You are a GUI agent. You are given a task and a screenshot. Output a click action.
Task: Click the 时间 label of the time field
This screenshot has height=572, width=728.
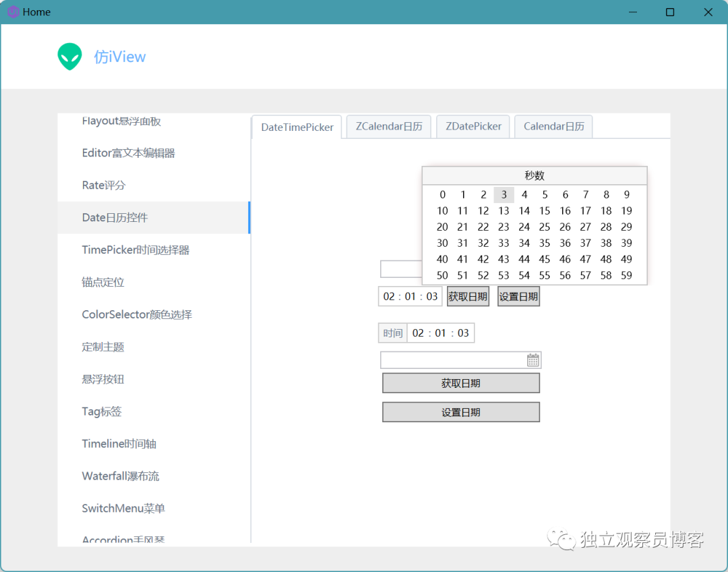pyautogui.click(x=393, y=333)
